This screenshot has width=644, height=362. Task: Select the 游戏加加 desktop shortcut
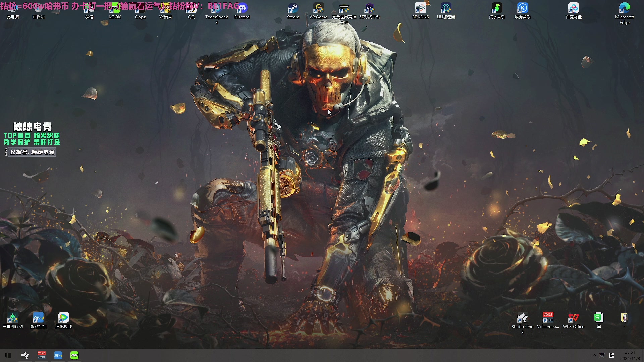38,320
